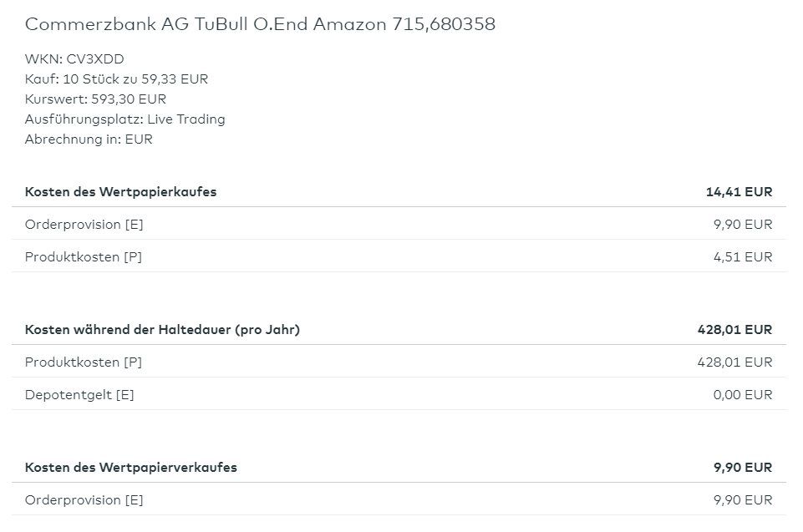
Task: Click Orderprovision [E] under Wertpapierkaufes
Action: [x=84, y=225]
